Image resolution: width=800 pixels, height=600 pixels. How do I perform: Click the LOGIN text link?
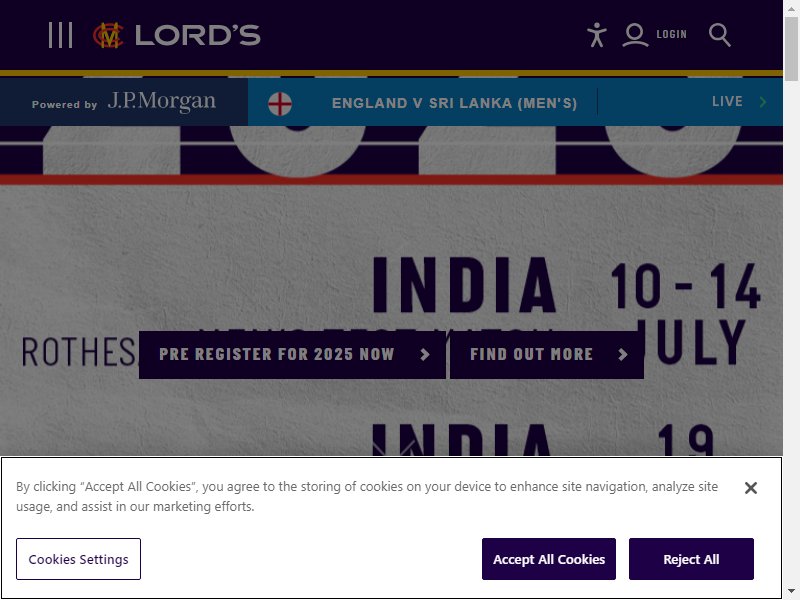pos(671,34)
